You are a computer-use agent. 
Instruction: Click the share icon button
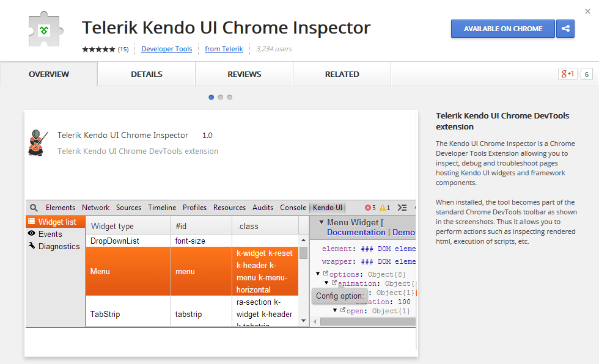tap(565, 29)
